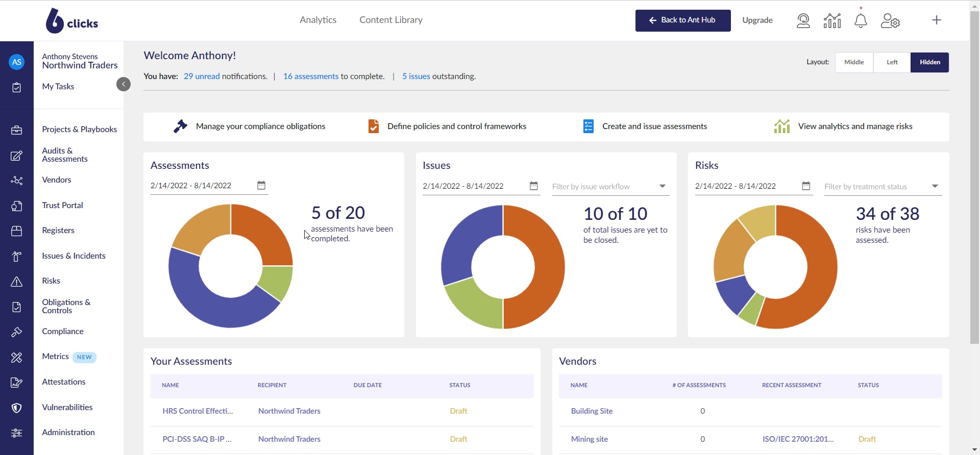The height and width of the screenshot is (455, 980).
Task: Set layout to Hidden
Action: [x=929, y=62]
